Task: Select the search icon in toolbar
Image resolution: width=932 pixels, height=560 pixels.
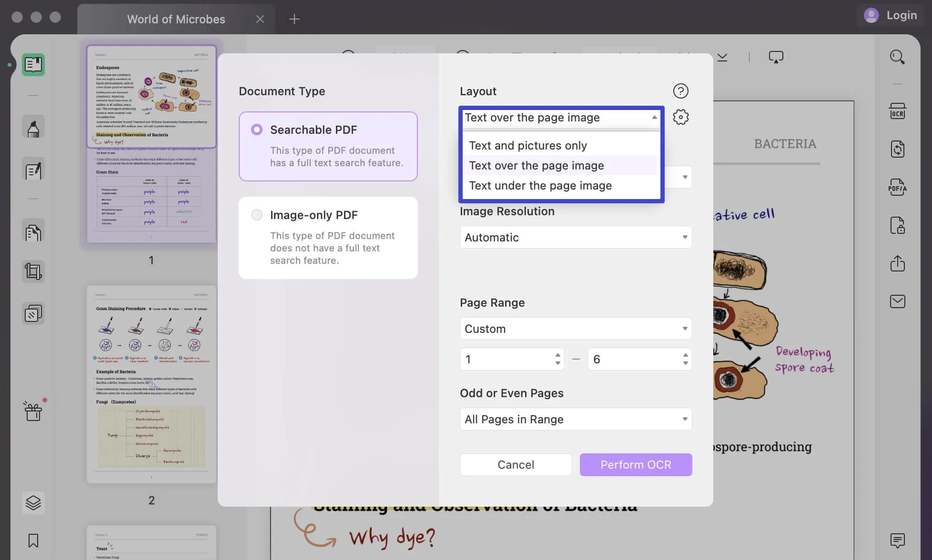Action: pos(897,57)
